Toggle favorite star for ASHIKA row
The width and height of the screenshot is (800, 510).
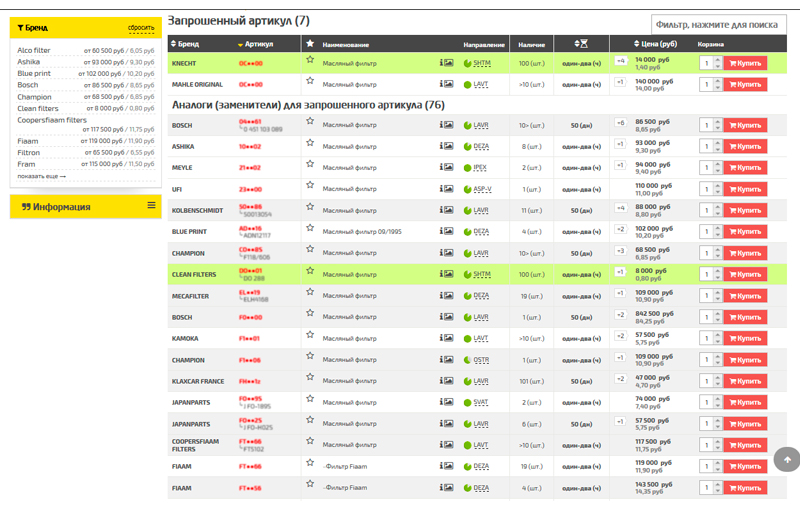tap(310, 143)
